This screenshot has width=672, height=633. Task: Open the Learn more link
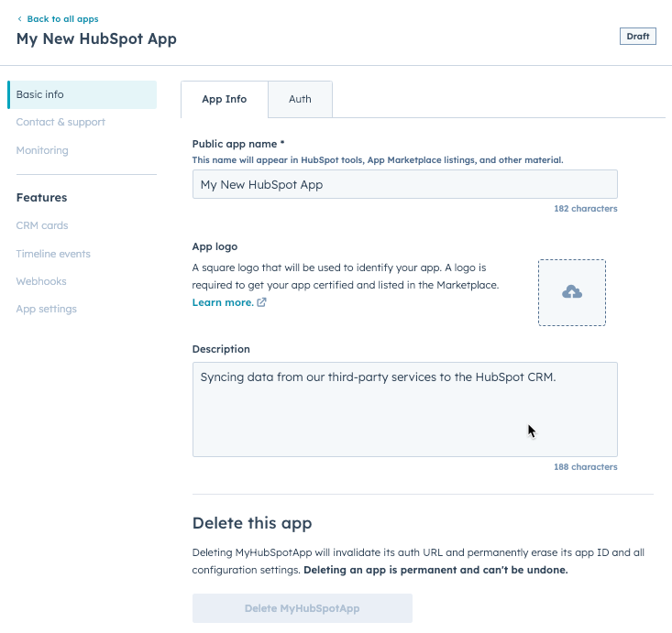coord(223,302)
